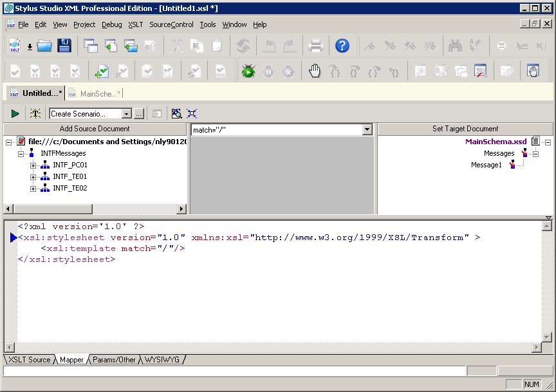Image resolution: width=556 pixels, height=392 pixels.
Task: Save the document with the floppy icon
Action: [x=64, y=46]
